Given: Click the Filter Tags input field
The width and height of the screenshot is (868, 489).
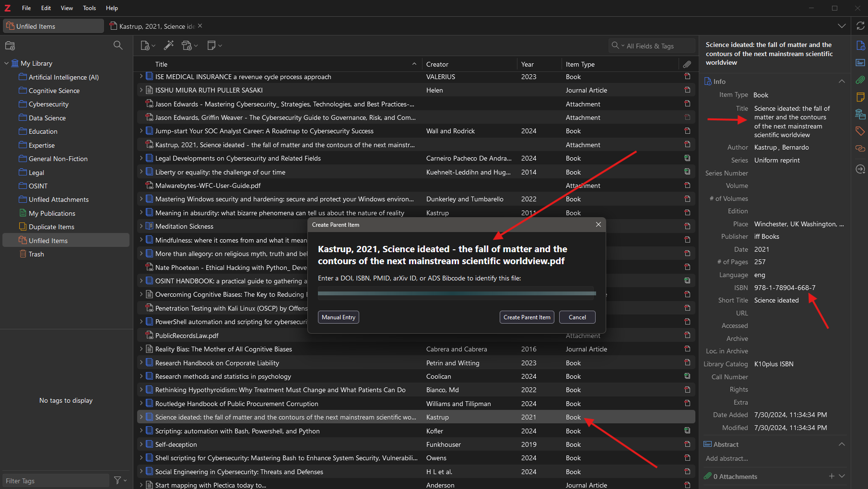Looking at the screenshot, I should [56, 480].
